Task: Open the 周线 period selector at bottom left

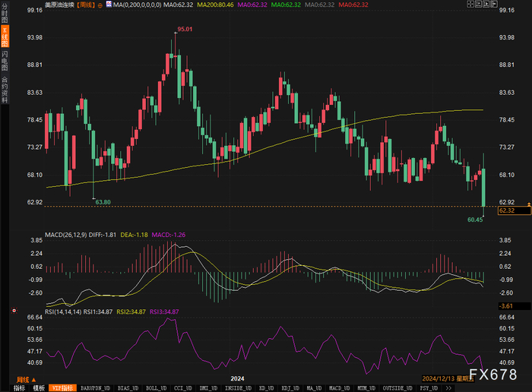Action: 26,380
